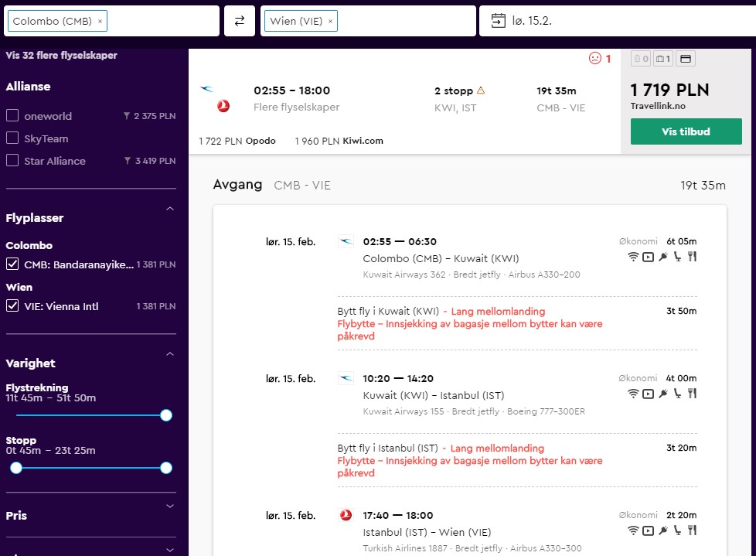Swap origin and destination airports
Viewport: 756px width, 556px height.
click(x=239, y=21)
